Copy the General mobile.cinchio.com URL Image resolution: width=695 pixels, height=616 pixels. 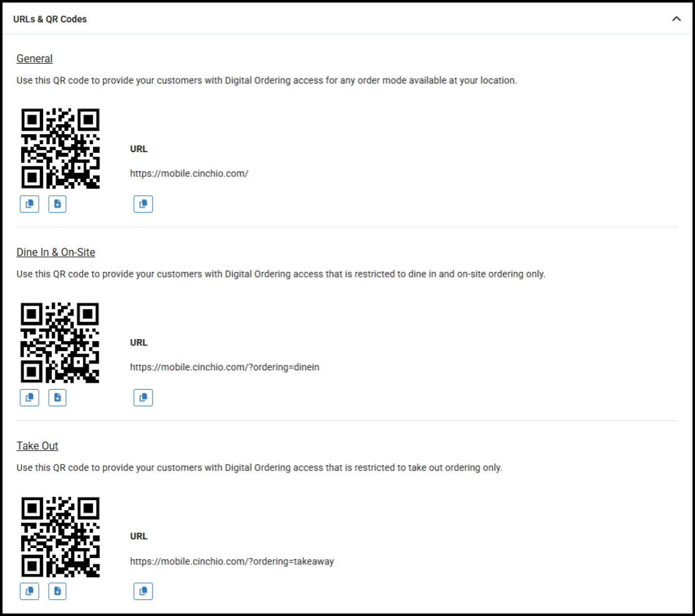point(143,204)
